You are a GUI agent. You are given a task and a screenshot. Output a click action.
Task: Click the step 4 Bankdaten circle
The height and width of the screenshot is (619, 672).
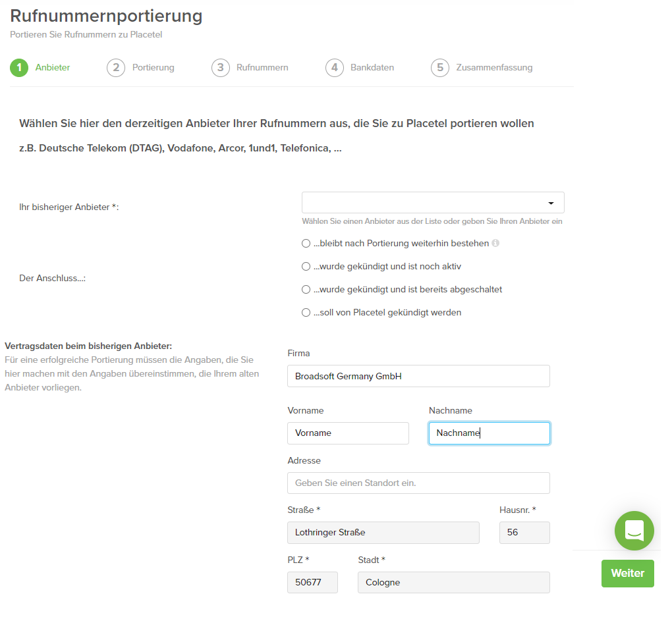[334, 68]
